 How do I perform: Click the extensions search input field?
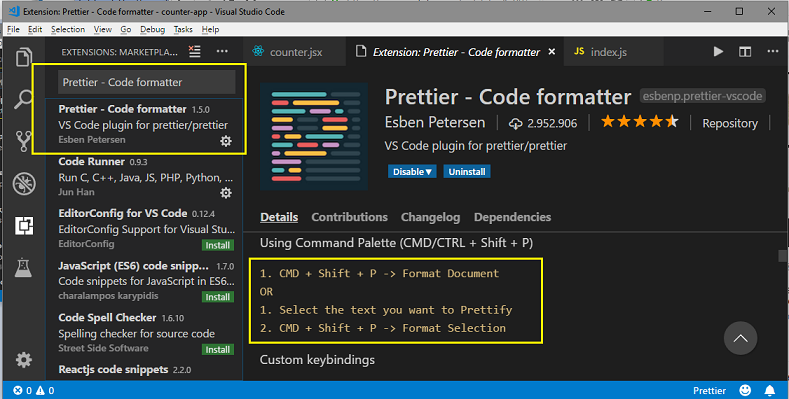point(146,82)
